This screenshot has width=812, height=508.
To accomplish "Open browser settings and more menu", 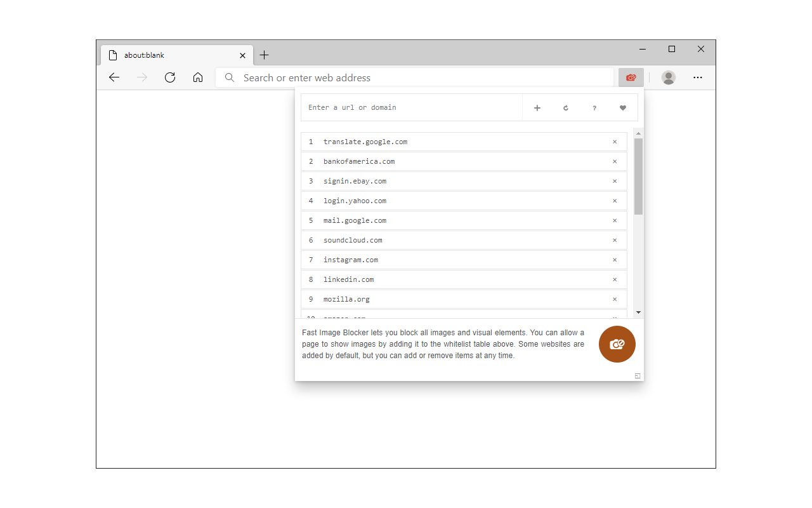I will (698, 77).
